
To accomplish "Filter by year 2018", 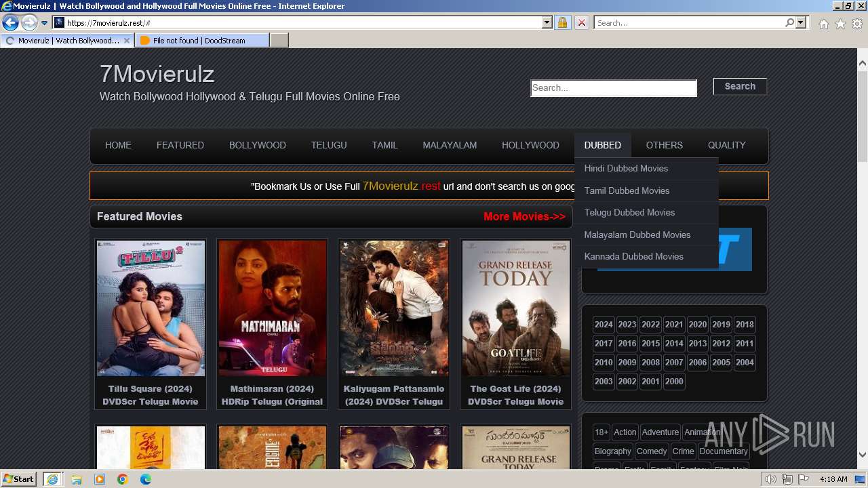I will click(745, 325).
